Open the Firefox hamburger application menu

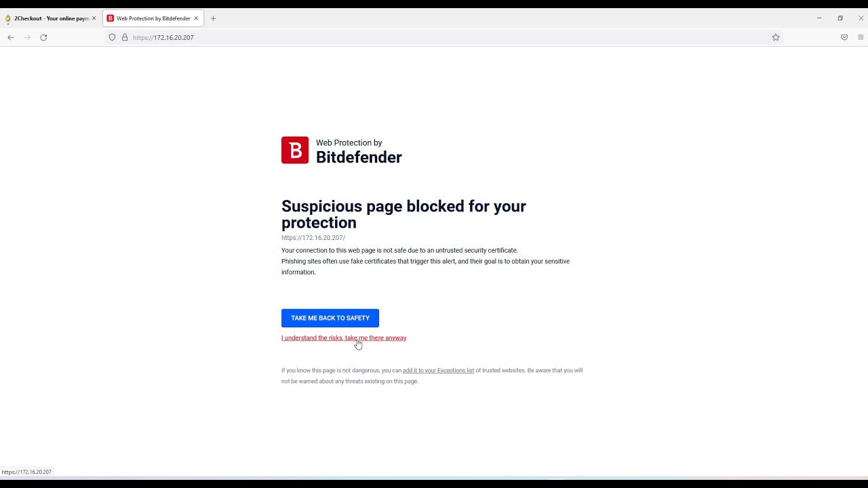tap(861, 37)
